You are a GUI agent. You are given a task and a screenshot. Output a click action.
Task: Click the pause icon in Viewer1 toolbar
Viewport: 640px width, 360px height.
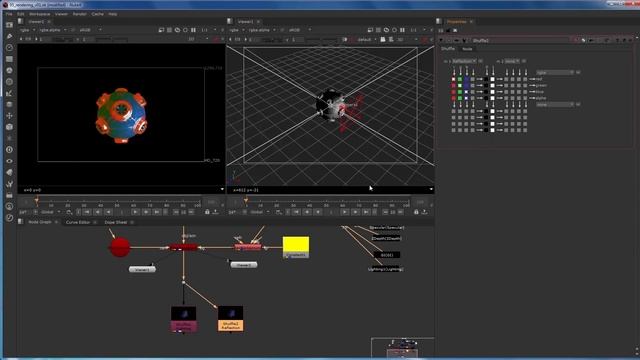point(402,30)
